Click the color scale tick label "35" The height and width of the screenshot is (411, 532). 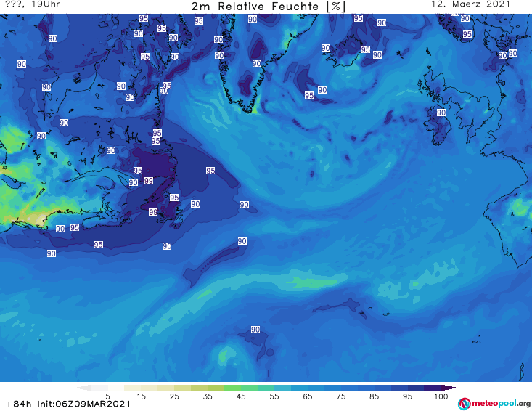click(x=208, y=396)
